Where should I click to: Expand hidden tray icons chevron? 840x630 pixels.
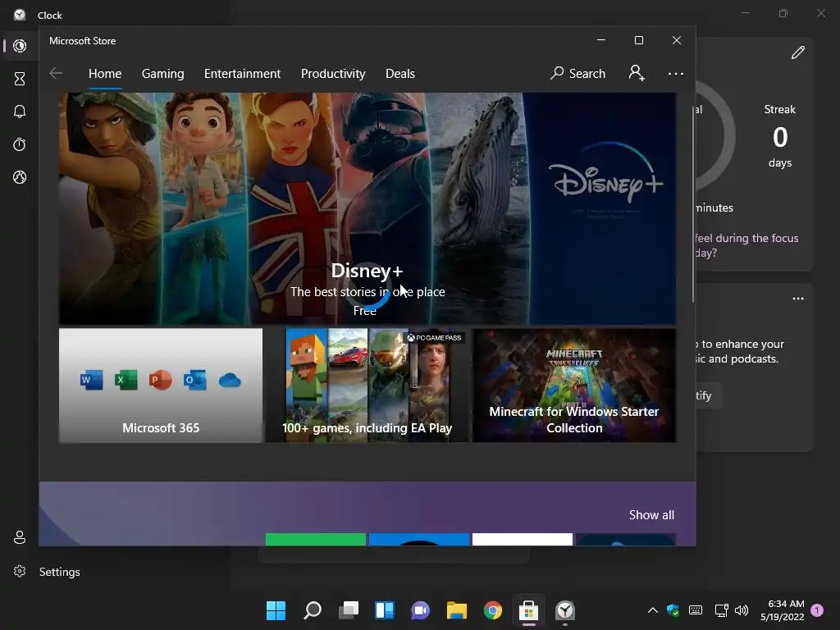[x=652, y=610]
